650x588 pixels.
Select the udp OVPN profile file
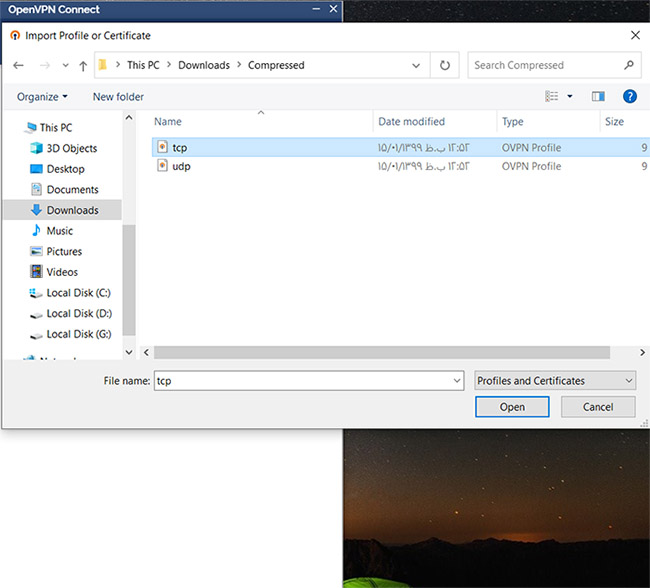coord(180,167)
